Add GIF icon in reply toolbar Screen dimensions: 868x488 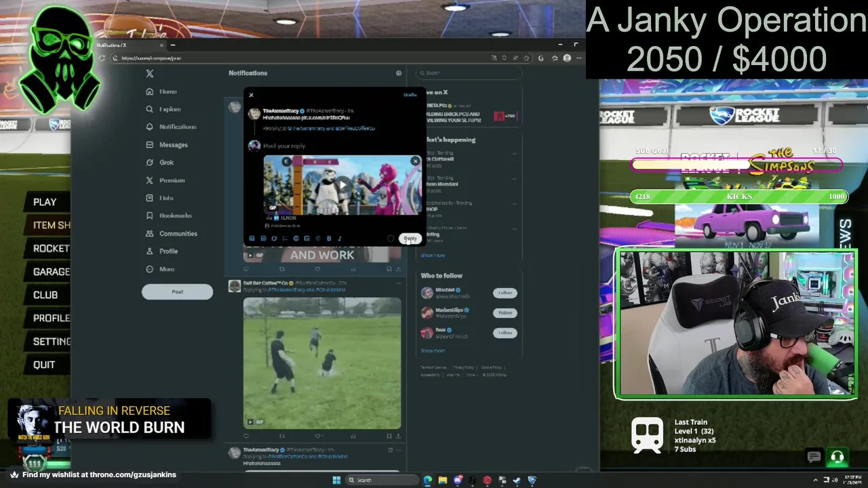(x=263, y=239)
